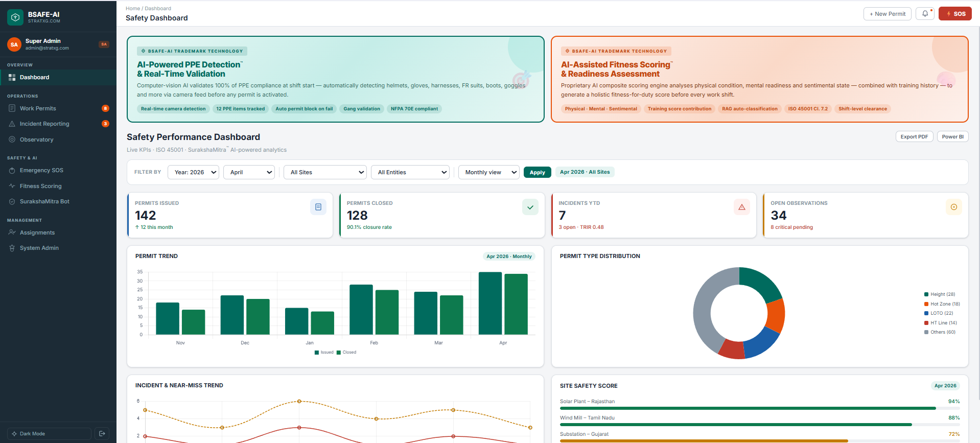
Task: Open Observatory from sidebar
Action: click(58, 139)
